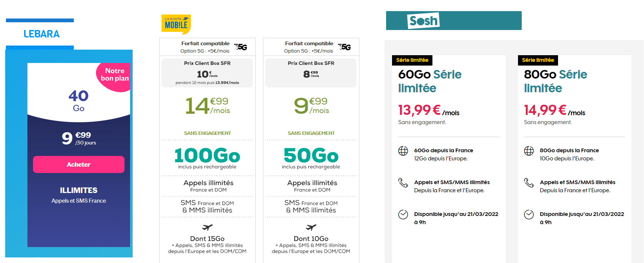Click the phone icon in the 60Go Sosh plan

(403, 183)
